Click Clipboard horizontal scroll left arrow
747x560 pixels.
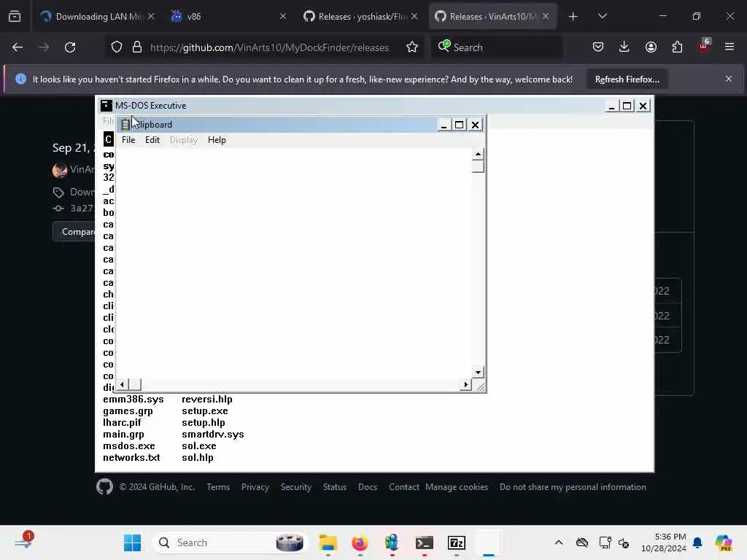click(x=123, y=385)
